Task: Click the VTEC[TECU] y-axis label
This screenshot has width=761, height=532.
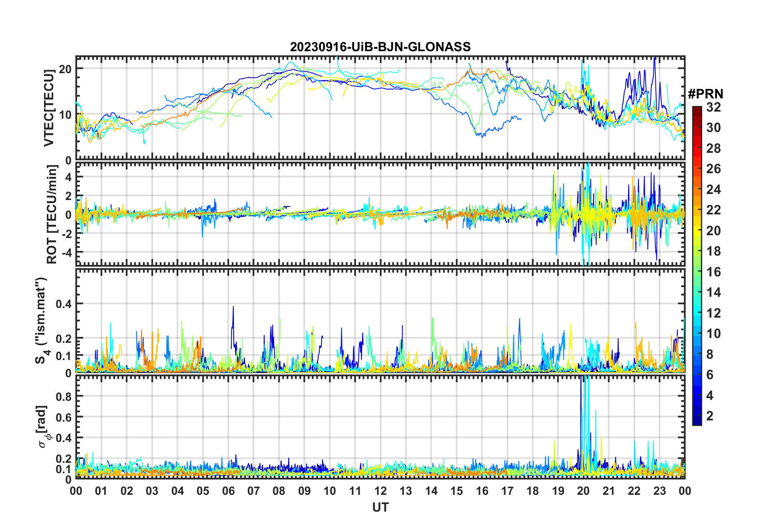Action: [49, 108]
